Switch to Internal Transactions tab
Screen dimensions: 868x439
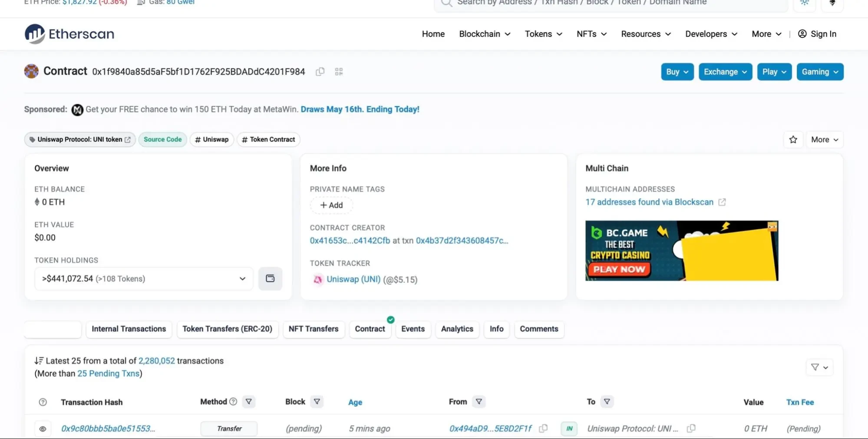[129, 329]
